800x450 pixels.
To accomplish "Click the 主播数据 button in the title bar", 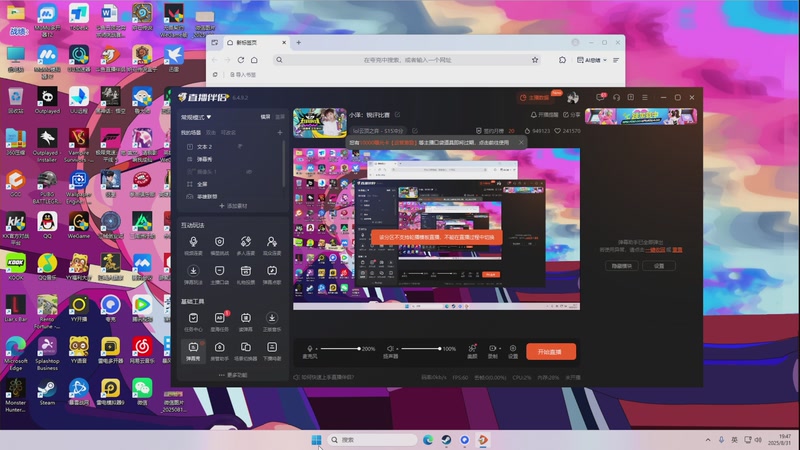I will [x=534, y=97].
